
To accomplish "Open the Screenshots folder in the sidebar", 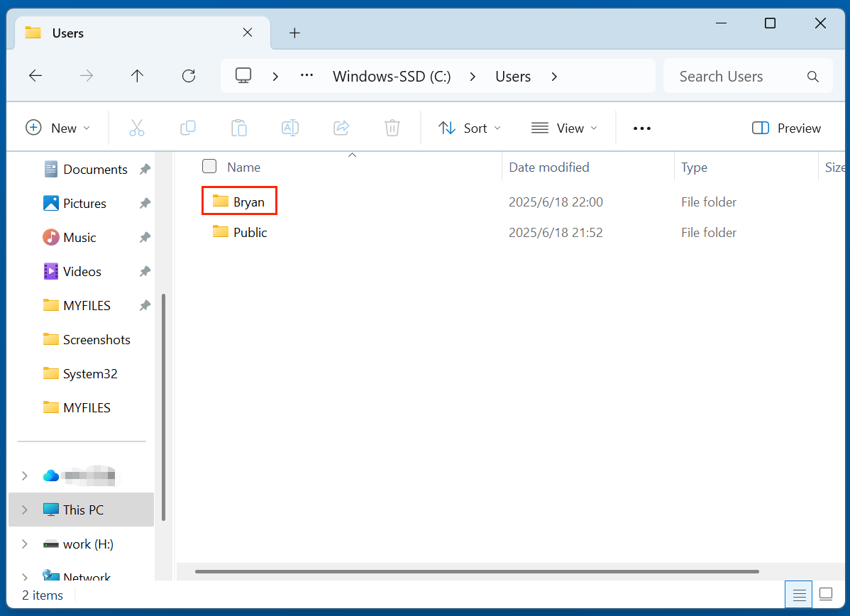I will (x=96, y=339).
